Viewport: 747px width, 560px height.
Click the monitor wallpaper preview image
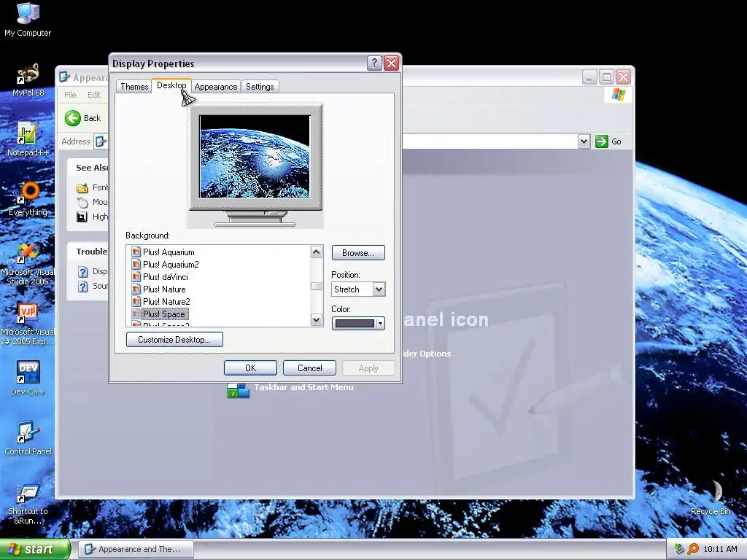pos(255,156)
